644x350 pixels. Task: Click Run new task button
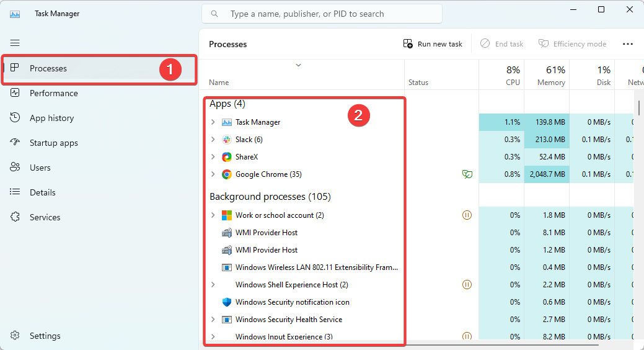pos(433,44)
